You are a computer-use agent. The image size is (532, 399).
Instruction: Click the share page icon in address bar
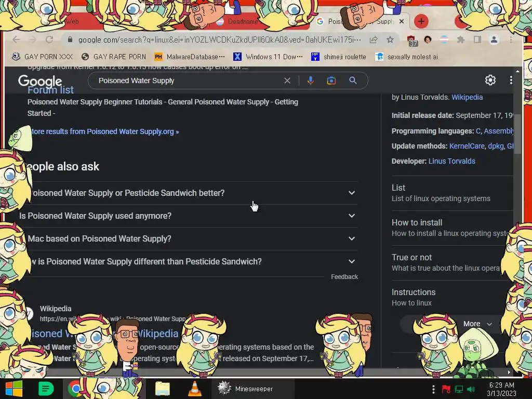(374, 39)
